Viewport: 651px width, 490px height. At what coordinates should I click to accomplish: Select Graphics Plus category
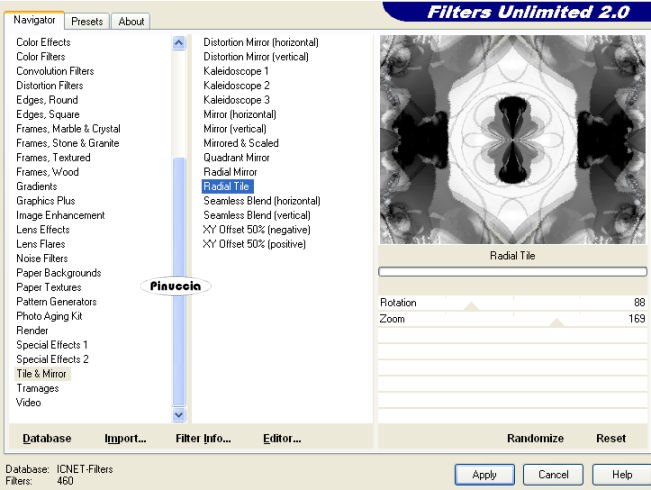[46, 201]
